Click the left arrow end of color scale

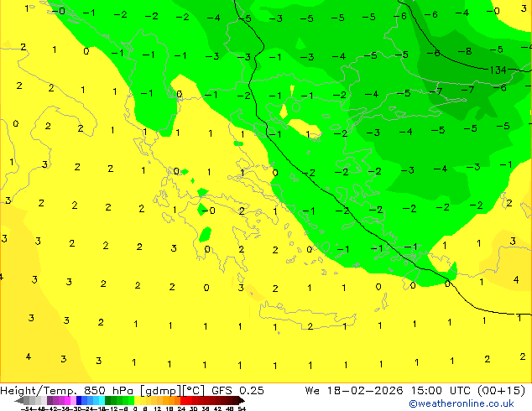[19, 400]
